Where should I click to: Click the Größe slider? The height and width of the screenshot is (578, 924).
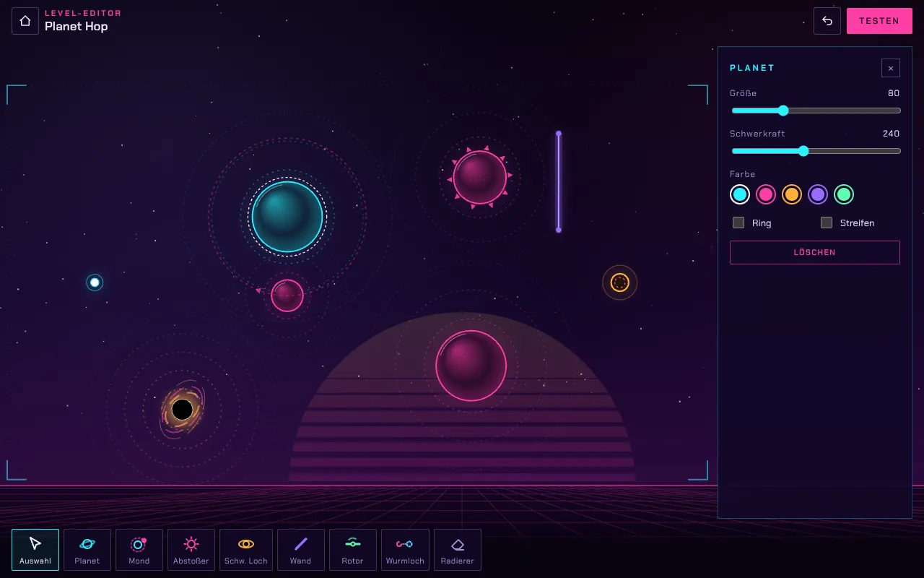tap(816, 111)
